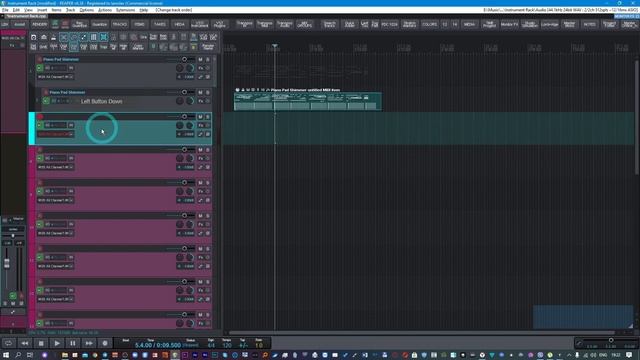The image size is (640, 360).
Task: Click the edit cursor marker on the timeline ruler
Action: point(275,46)
